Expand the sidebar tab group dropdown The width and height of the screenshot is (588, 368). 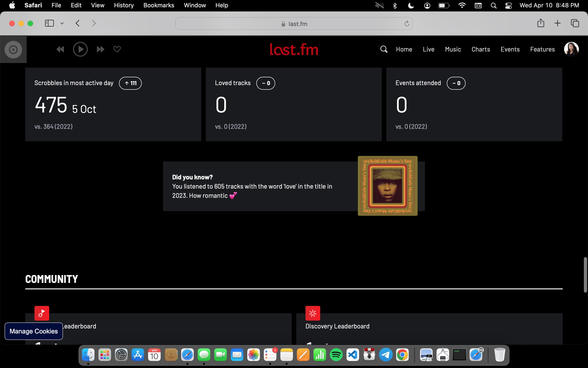pos(62,23)
